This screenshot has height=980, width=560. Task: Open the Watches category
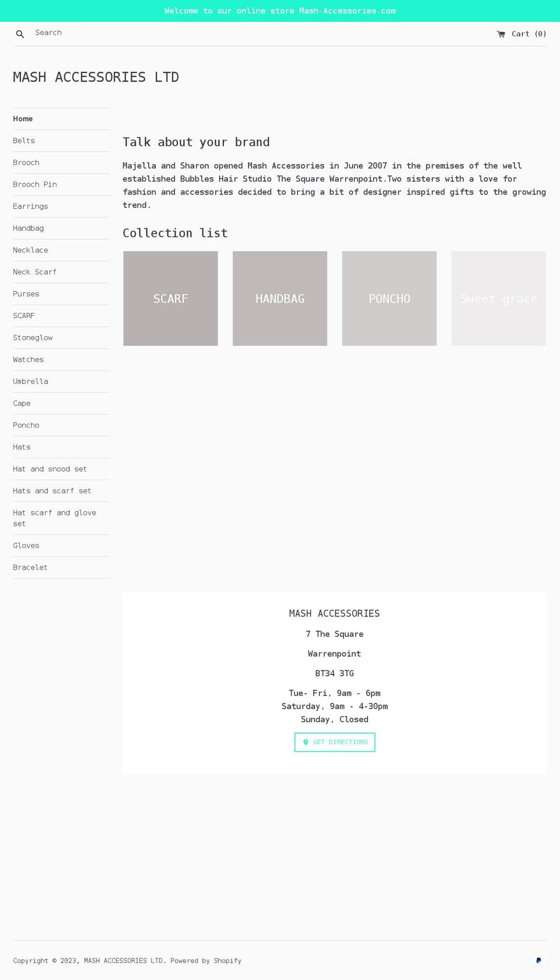(x=61, y=360)
